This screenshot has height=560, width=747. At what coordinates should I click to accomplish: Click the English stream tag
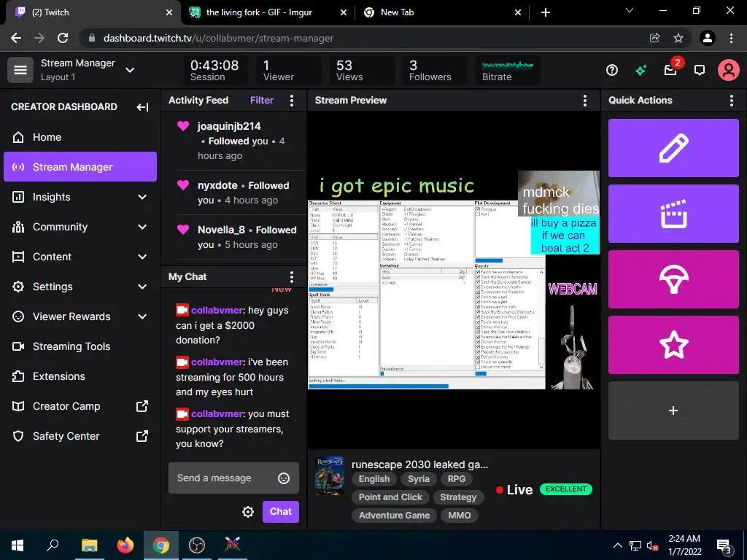click(374, 479)
